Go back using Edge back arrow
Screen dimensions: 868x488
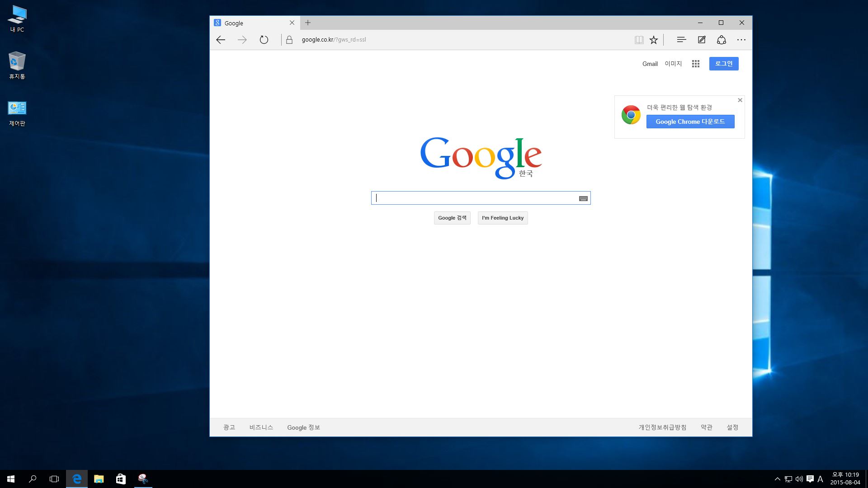tap(221, 40)
